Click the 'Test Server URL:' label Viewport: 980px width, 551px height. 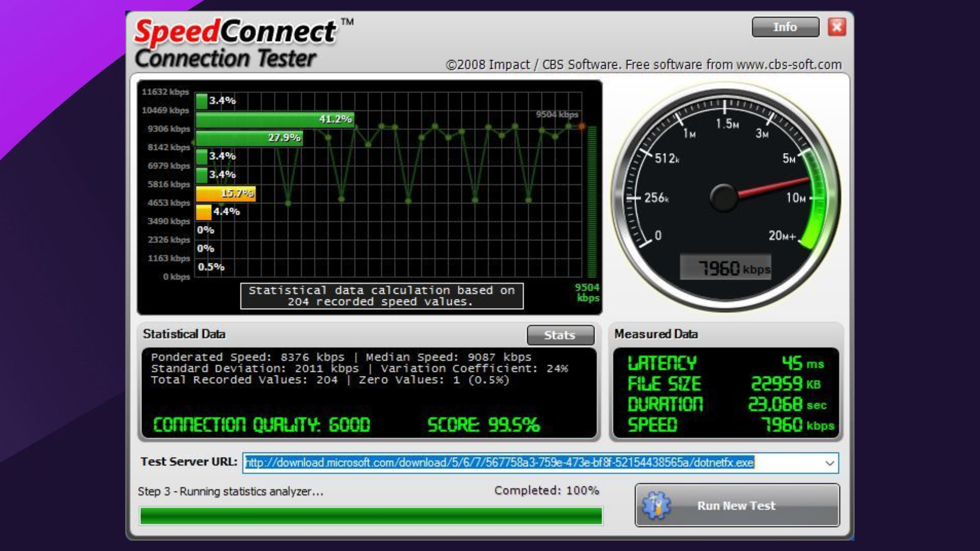click(189, 462)
